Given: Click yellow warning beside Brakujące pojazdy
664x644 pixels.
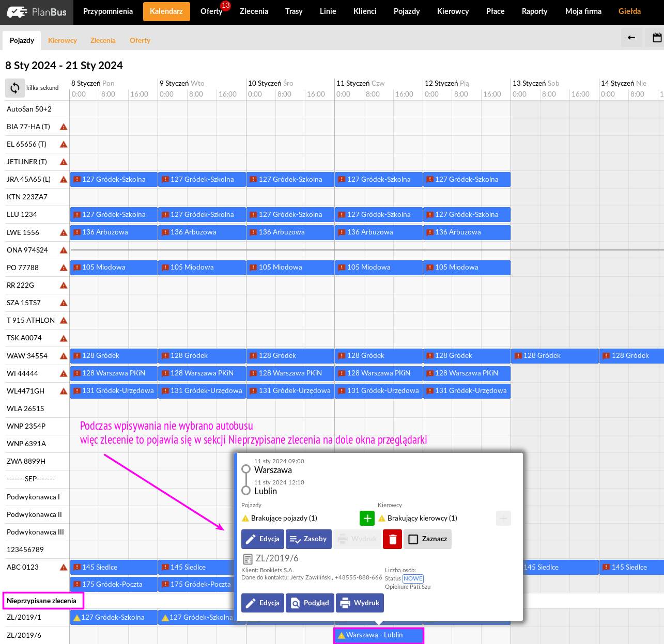Looking at the screenshot, I should [245, 519].
